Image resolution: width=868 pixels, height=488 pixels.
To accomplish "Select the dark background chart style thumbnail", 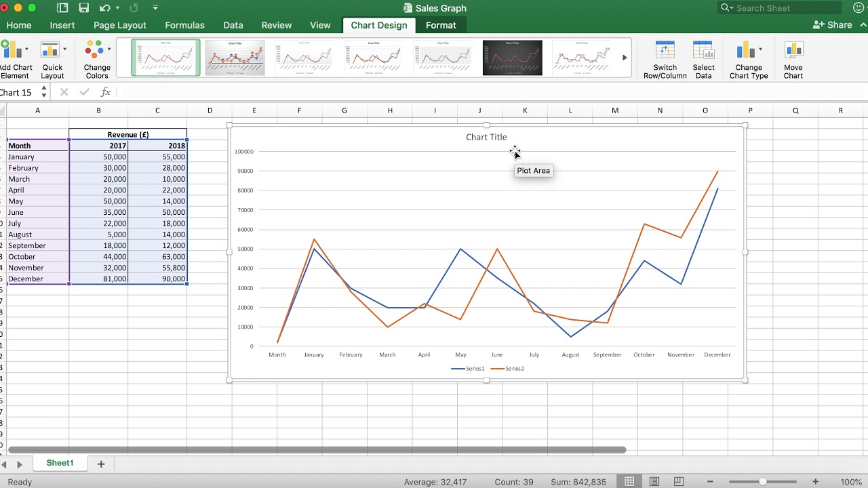I will (x=512, y=58).
